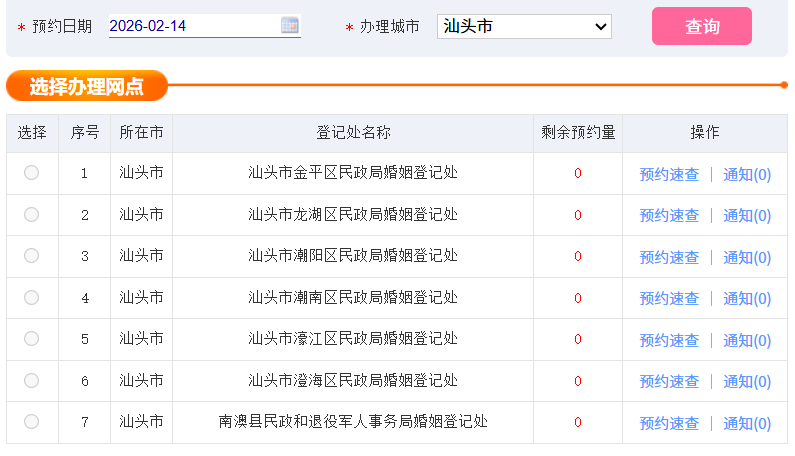The image size is (795, 456).
Task: Open 预约速查 link for 潮阳区 row
Action: 669,257
